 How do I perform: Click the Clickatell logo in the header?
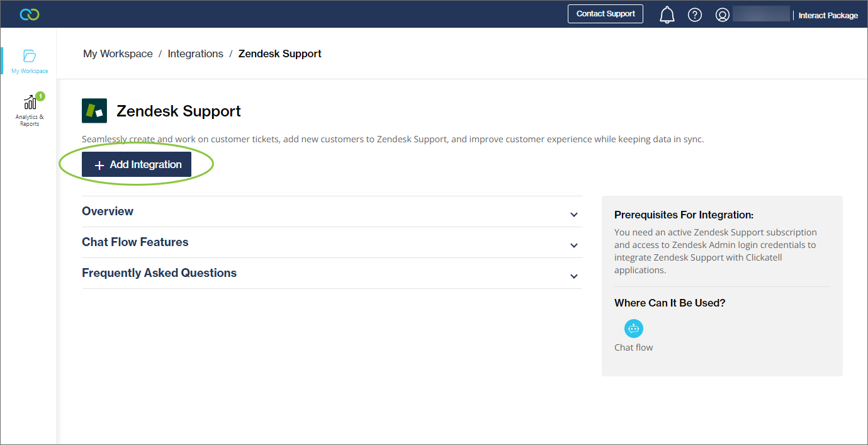point(30,14)
